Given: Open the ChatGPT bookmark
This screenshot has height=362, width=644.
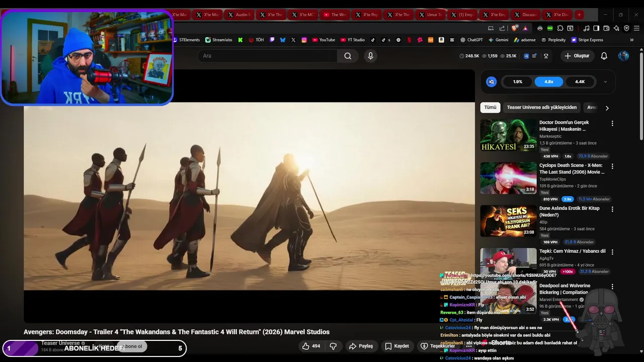Looking at the screenshot, I should 471,40.
